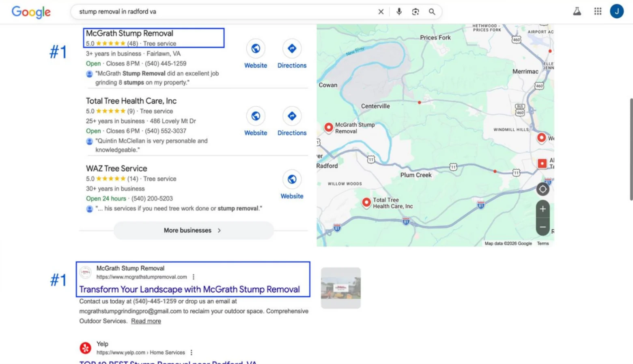Click the 'Open 24 hours' text
633x364 pixels.
point(106,198)
